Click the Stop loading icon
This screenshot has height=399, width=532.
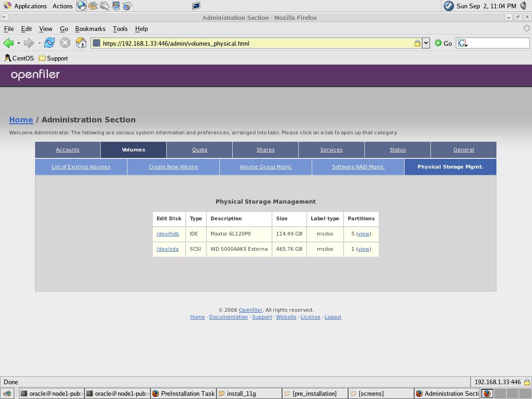click(x=65, y=43)
